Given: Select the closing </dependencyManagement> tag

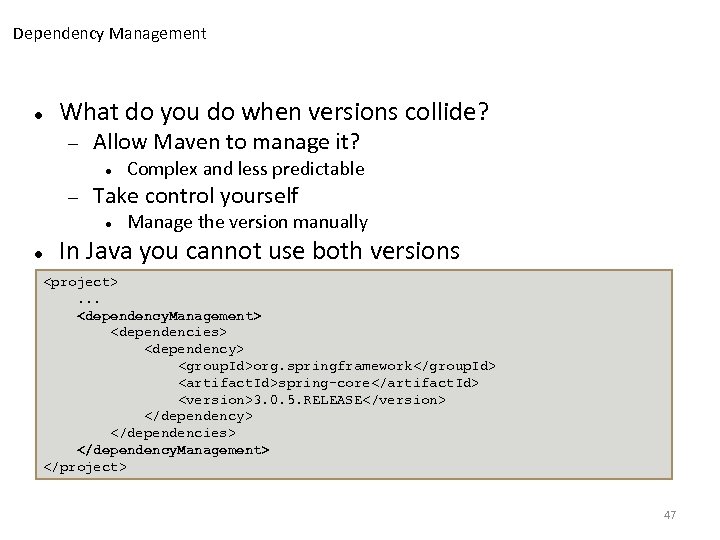Looking at the screenshot, I should (x=173, y=450).
